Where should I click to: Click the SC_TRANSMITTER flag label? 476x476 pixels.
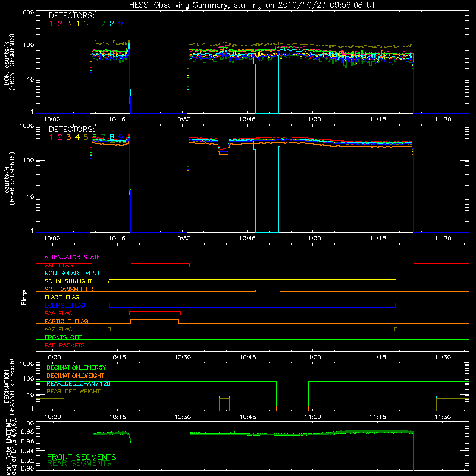(69, 289)
